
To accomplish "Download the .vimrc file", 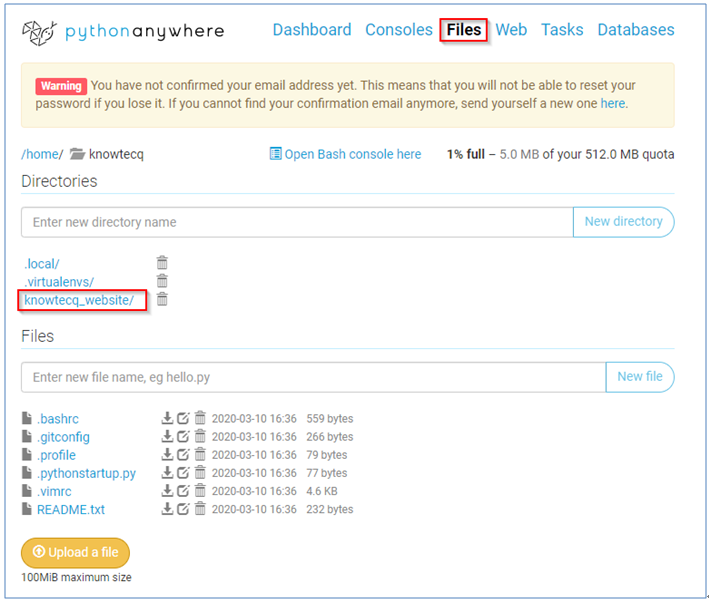I will pyautogui.click(x=167, y=491).
